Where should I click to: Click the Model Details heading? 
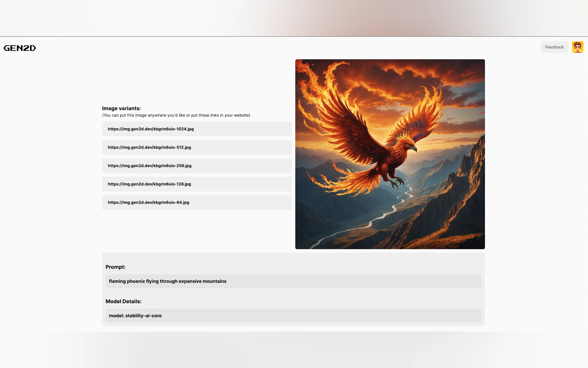123,301
